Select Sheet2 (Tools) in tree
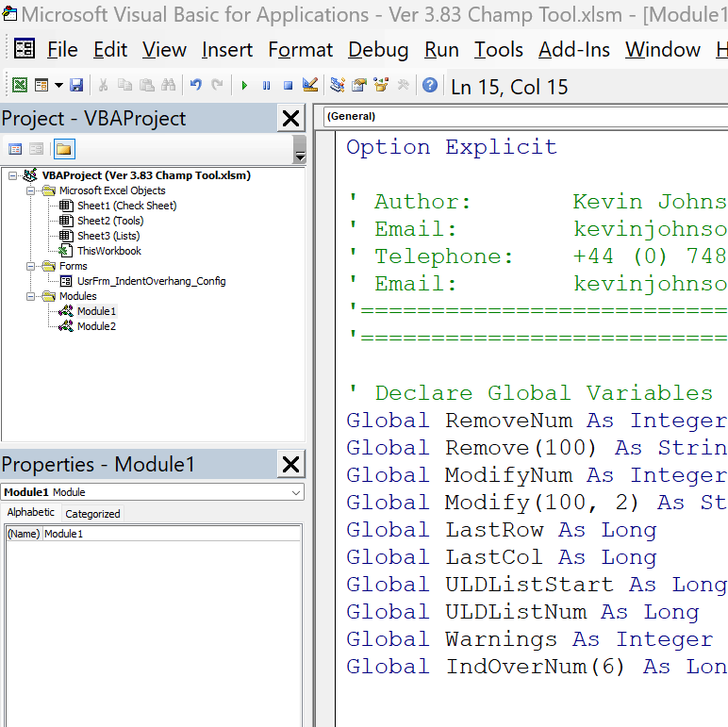The image size is (728, 727). pyautogui.click(x=110, y=221)
